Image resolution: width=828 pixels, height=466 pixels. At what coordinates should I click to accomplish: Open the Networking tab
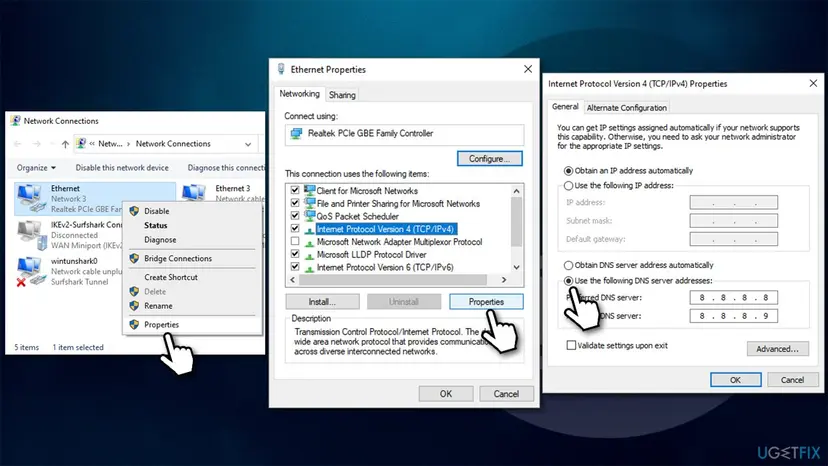(x=299, y=94)
